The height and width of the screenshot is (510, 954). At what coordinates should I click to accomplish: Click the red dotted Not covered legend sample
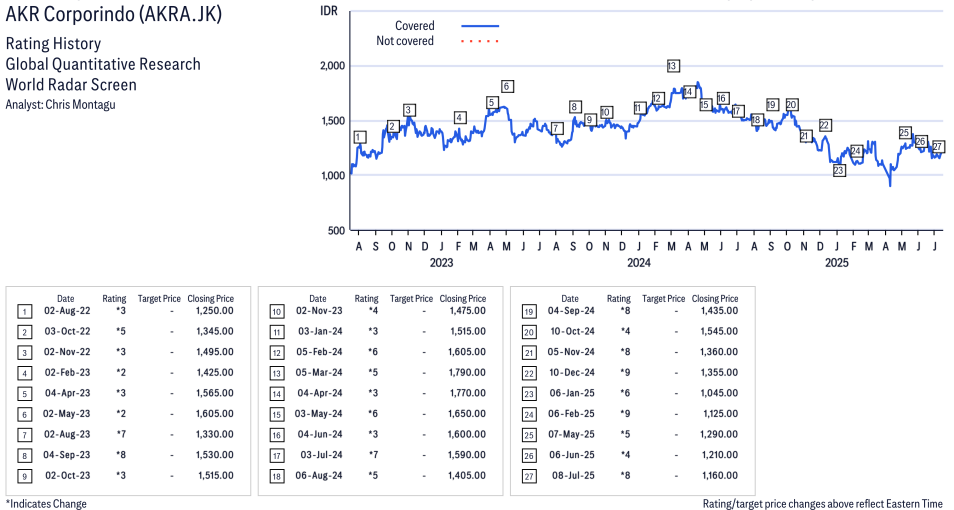pyautogui.click(x=480, y=41)
